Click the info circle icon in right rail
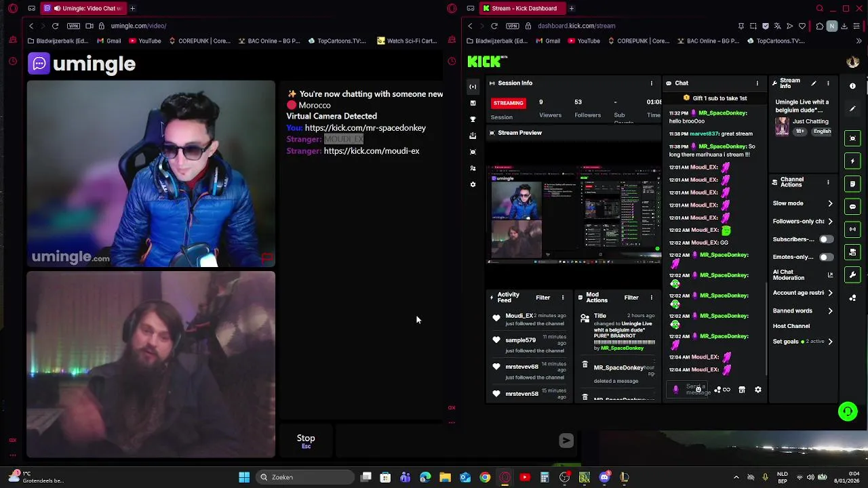Viewport: 868px width, 488px height. point(852,87)
